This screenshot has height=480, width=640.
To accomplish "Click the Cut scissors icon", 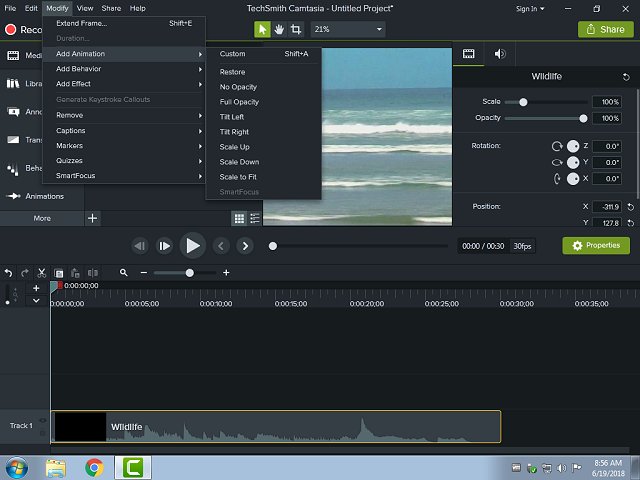I will coord(42,272).
